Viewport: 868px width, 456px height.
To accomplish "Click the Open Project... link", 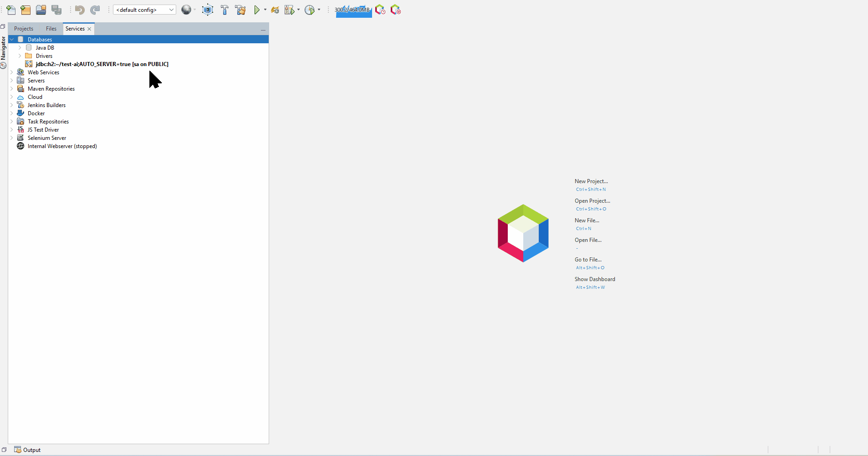I will pos(592,201).
